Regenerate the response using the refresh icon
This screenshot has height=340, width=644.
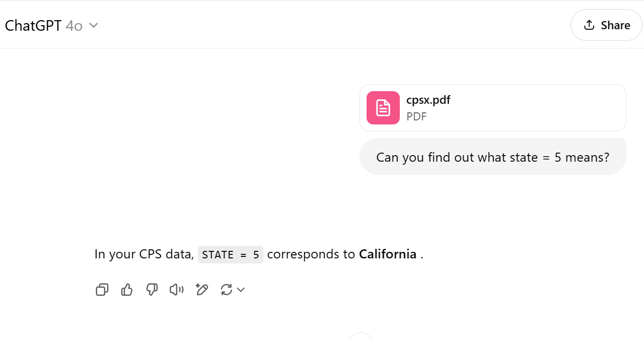pyautogui.click(x=227, y=290)
